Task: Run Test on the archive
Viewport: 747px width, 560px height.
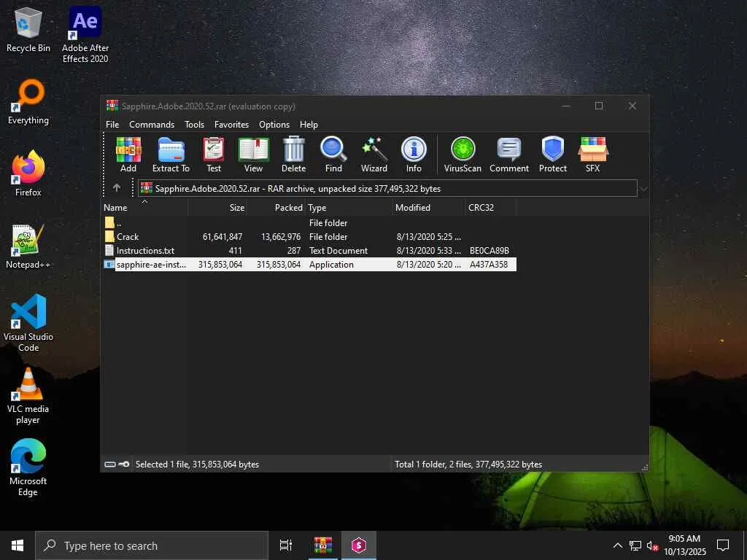Action: coord(214,155)
